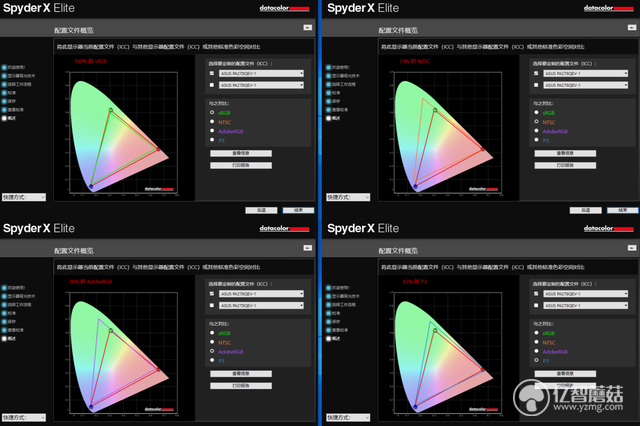Screen dimensions: 640x426
Task: Open second ASUS PA278QEV-1 dropdown in 83% P3 window
Action: tap(586, 306)
